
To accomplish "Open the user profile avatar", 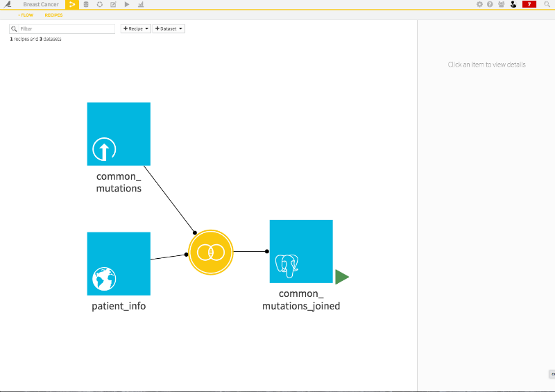I will point(513,4).
